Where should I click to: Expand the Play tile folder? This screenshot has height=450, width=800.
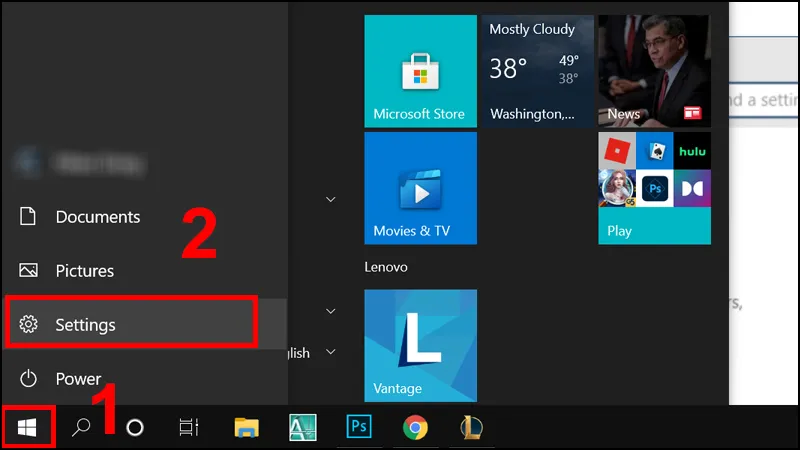coord(654,188)
